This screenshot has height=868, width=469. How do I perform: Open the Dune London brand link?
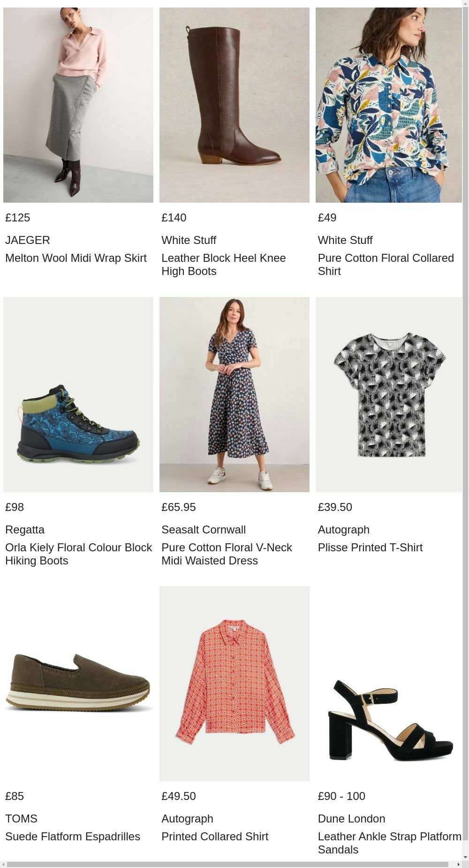pos(351,819)
